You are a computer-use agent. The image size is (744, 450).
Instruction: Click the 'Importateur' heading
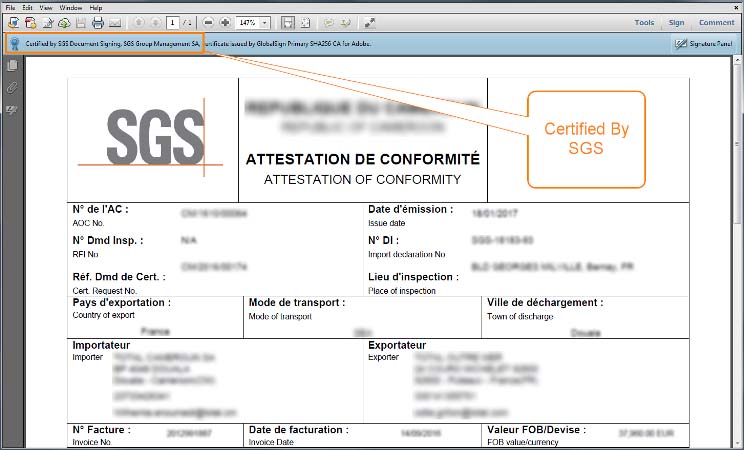point(101,345)
